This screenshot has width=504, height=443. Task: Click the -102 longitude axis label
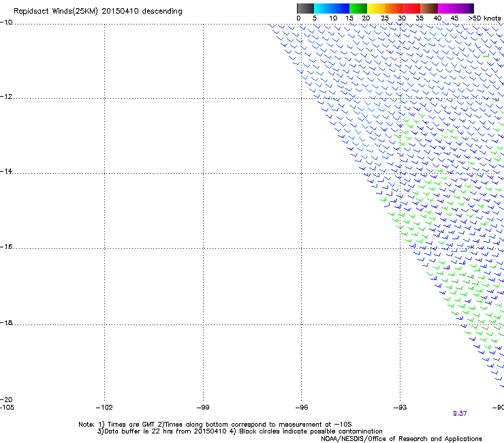click(104, 408)
